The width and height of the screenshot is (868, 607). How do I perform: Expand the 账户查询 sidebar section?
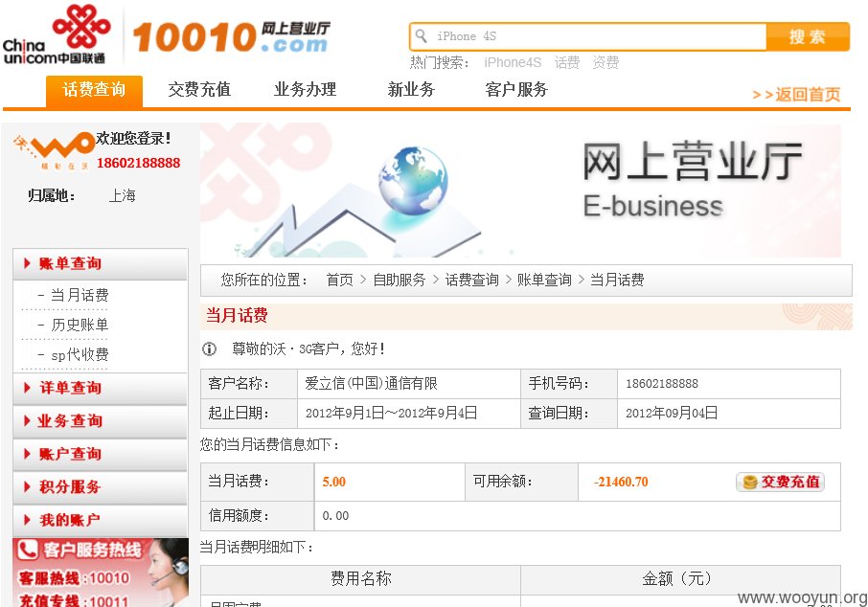click(x=101, y=454)
